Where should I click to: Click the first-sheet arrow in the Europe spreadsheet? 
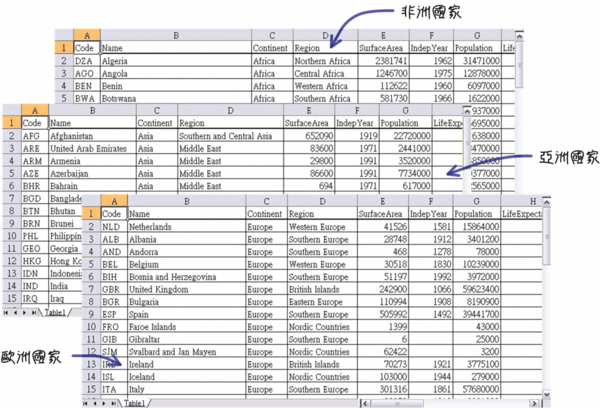click(x=86, y=403)
